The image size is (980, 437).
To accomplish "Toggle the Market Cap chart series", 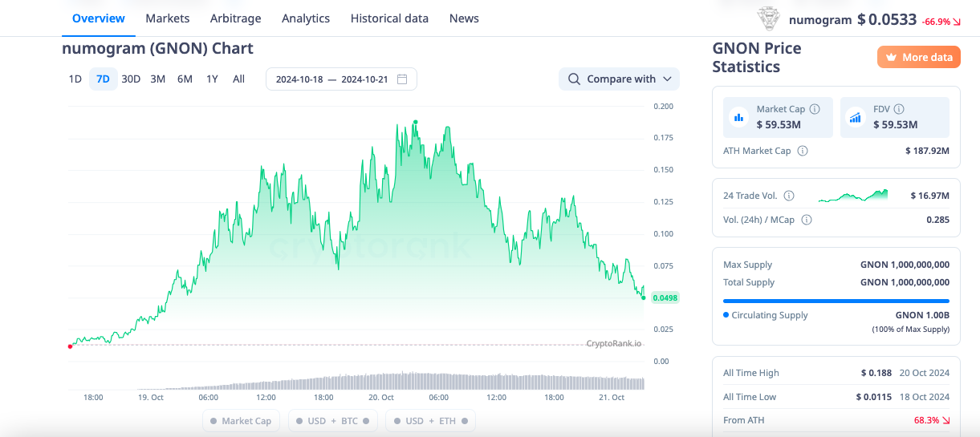I will [241, 421].
